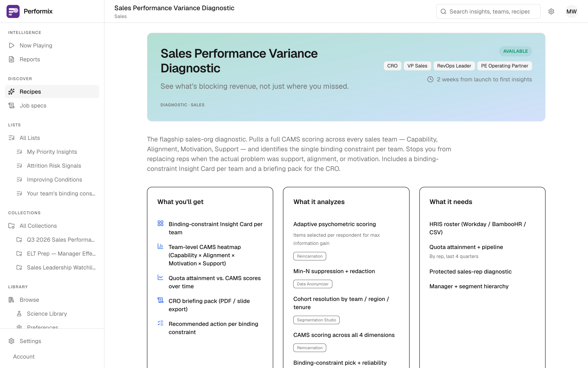Viewport: 588px width, 368px height.
Task: Click Reincarnation tag under Adaptive psychometric scoring
Action: [x=310, y=256]
